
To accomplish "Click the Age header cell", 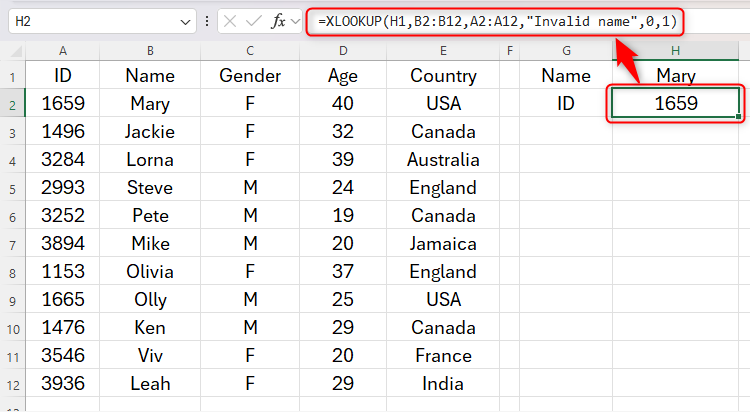I will click(343, 75).
